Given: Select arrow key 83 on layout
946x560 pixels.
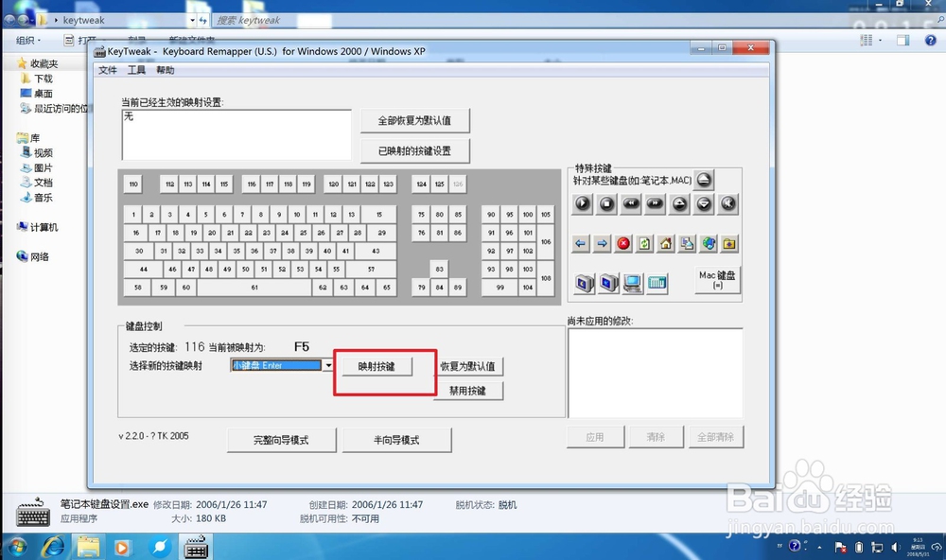Looking at the screenshot, I should click(439, 270).
